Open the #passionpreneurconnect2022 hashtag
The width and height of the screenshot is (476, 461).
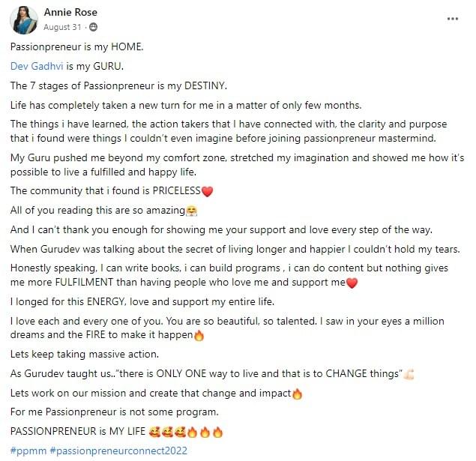(118, 451)
